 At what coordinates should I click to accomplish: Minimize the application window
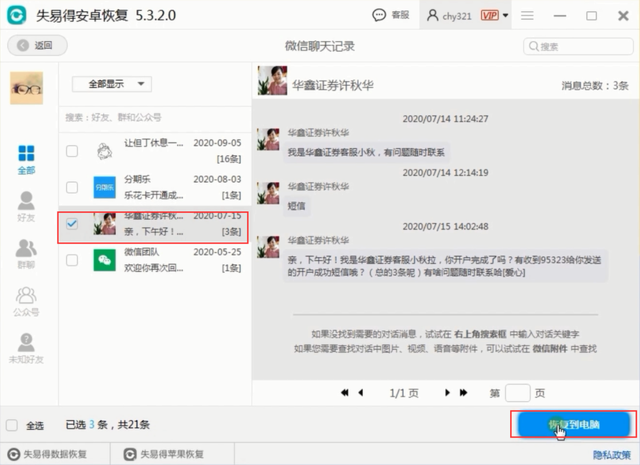coord(560,16)
